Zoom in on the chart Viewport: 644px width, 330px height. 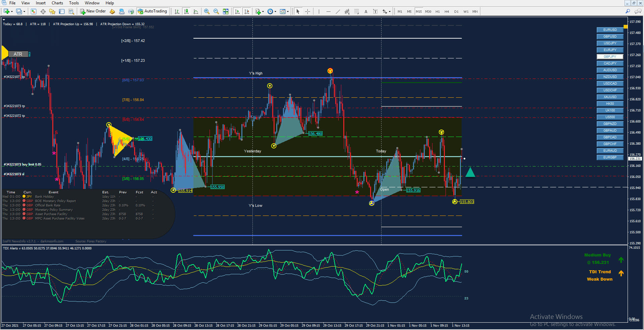tap(207, 11)
